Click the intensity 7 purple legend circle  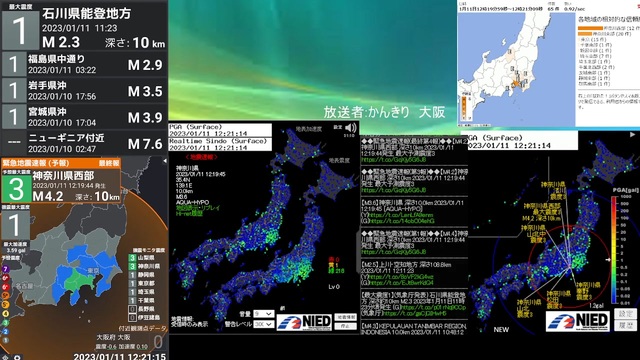[x=5, y=269]
